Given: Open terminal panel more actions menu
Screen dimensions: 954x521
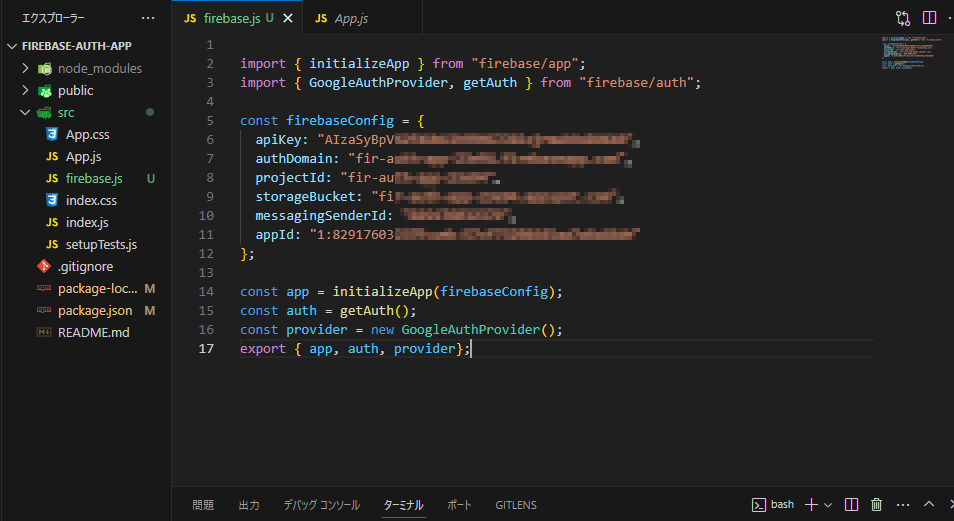Looking at the screenshot, I should coord(903,505).
